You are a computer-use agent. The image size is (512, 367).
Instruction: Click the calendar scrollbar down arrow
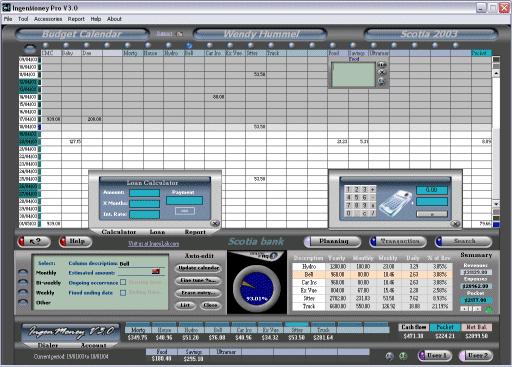click(496, 204)
